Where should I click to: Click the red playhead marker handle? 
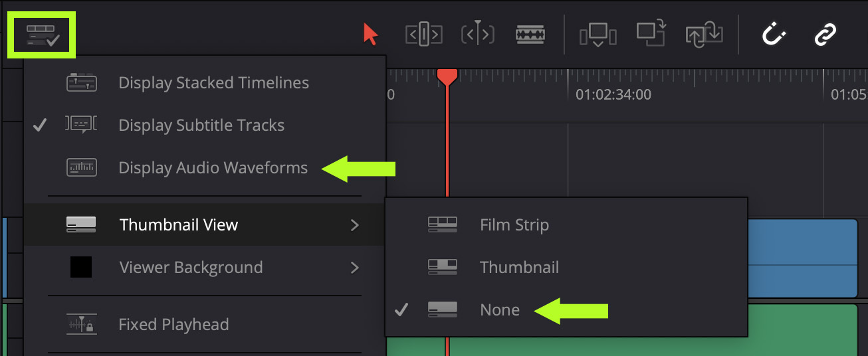[x=447, y=76]
